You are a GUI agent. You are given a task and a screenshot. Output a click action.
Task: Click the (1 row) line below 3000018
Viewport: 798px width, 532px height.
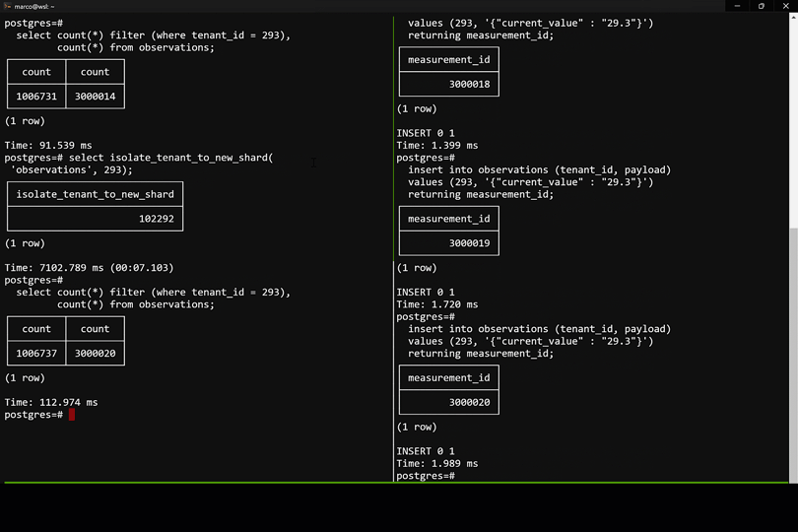[417, 109]
